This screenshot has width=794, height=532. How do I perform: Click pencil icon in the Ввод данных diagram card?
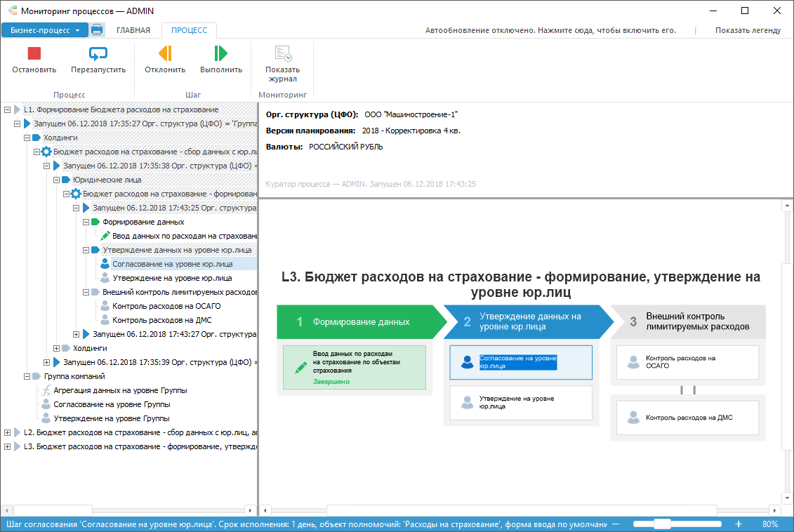click(300, 368)
